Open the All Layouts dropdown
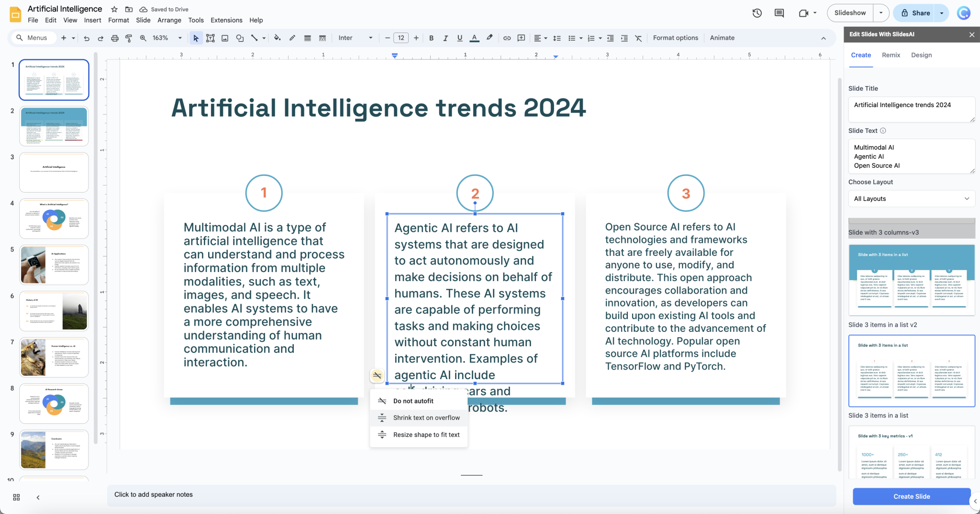This screenshot has height=514, width=980. 910,198
